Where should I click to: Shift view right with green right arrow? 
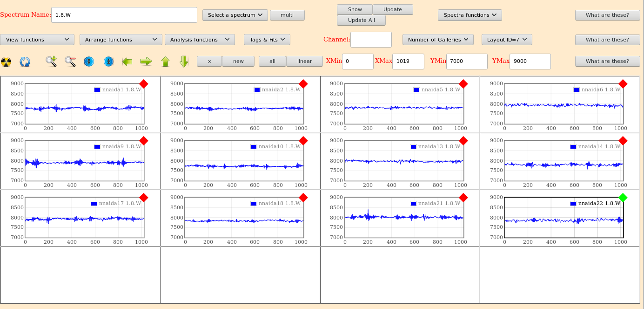pyautogui.click(x=146, y=62)
